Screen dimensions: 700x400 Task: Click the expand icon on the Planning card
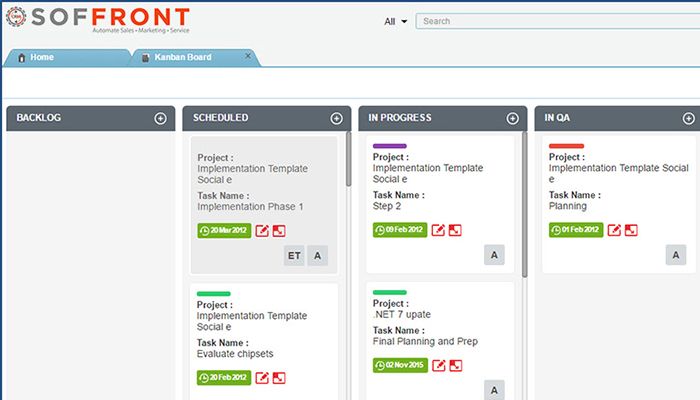631,230
